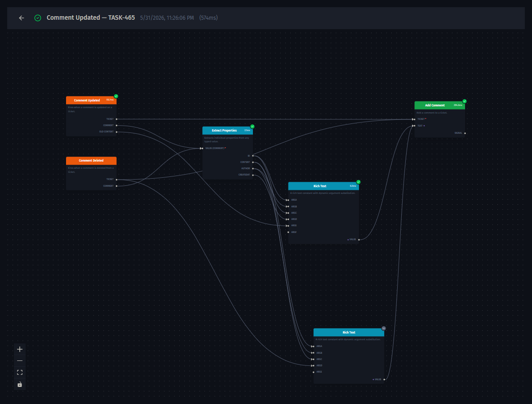Click SIGNAL output port on Add Comment

(465, 133)
